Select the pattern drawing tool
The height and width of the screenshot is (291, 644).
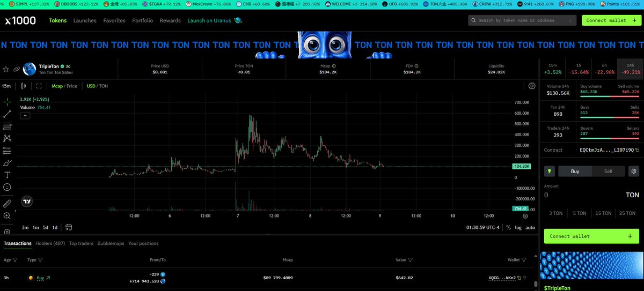pos(7,138)
